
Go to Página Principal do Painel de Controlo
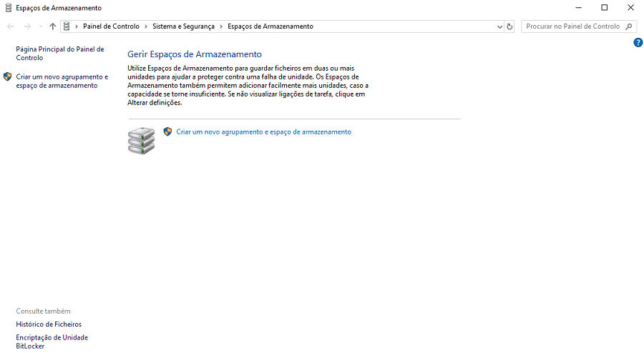click(60, 54)
